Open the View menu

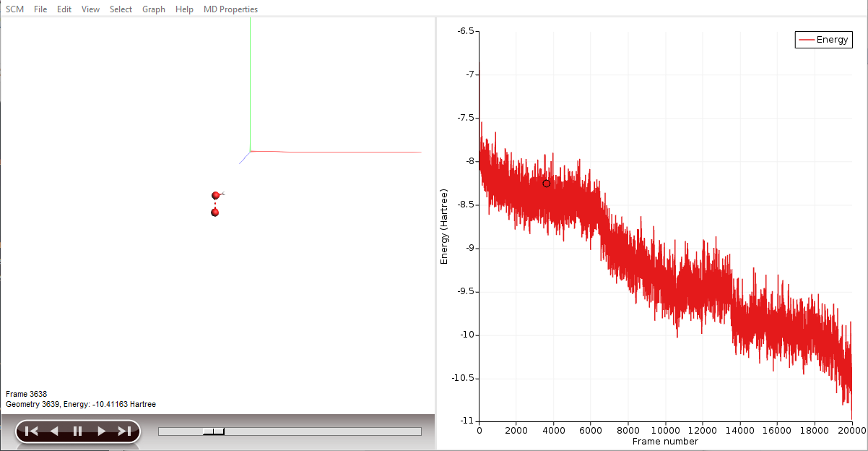90,9
